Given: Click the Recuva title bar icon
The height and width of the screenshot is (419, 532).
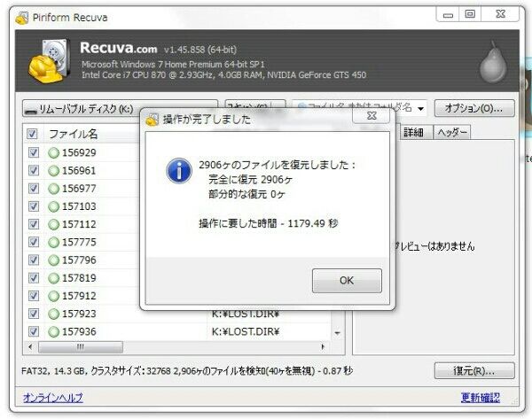Looking at the screenshot, I should click(x=22, y=18).
